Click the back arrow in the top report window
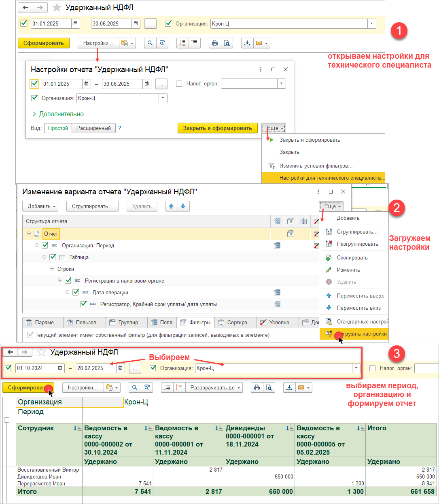Screen dimensions: 439x504 coord(26,7)
